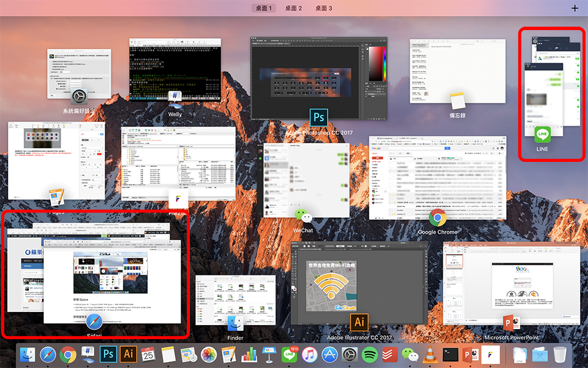This screenshot has height=368, width=588.
Task: Select the Google Chrome Gmail window
Action: click(437, 178)
